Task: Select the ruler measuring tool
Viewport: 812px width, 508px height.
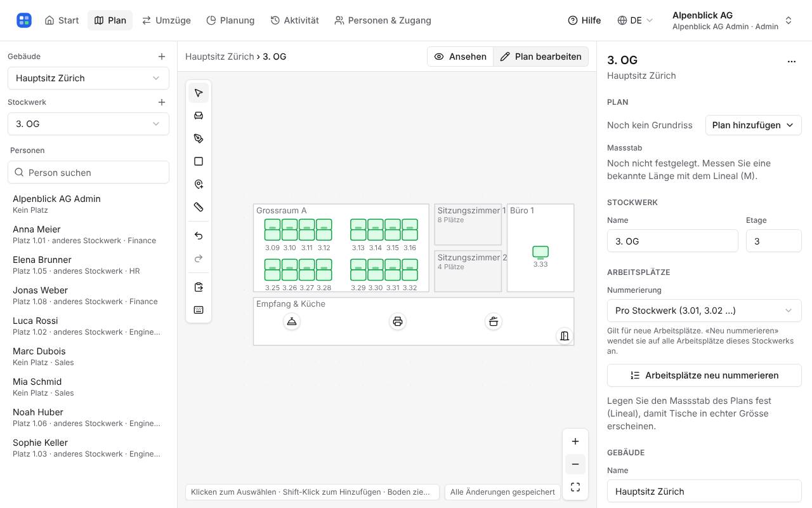Action: [199, 207]
